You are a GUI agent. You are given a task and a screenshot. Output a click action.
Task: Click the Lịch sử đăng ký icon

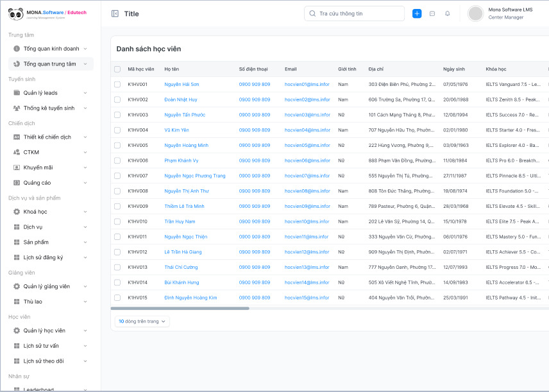[x=17, y=257]
